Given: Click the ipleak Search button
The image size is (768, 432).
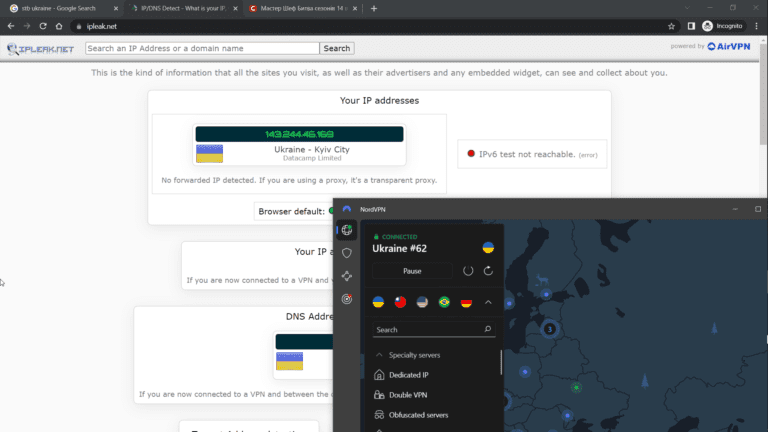Looking at the screenshot, I should pyautogui.click(x=337, y=48).
